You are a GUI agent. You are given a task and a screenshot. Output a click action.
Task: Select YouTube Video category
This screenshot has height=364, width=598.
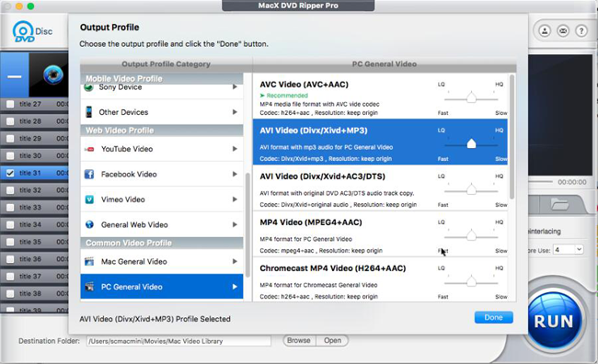tap(162, 149)
